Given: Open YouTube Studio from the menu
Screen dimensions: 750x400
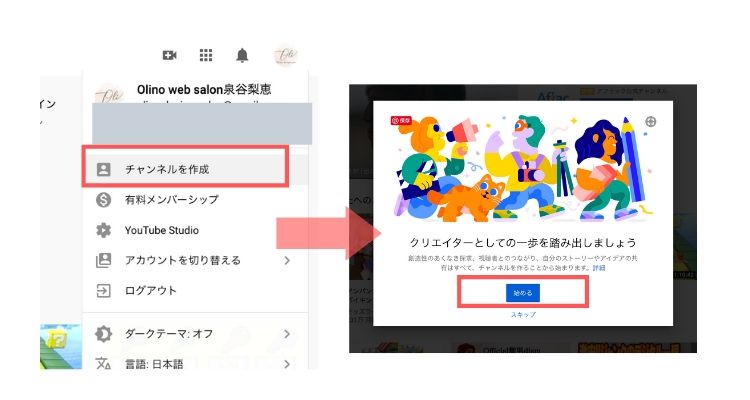Looking at the screenshot, I should click(195, 230).
